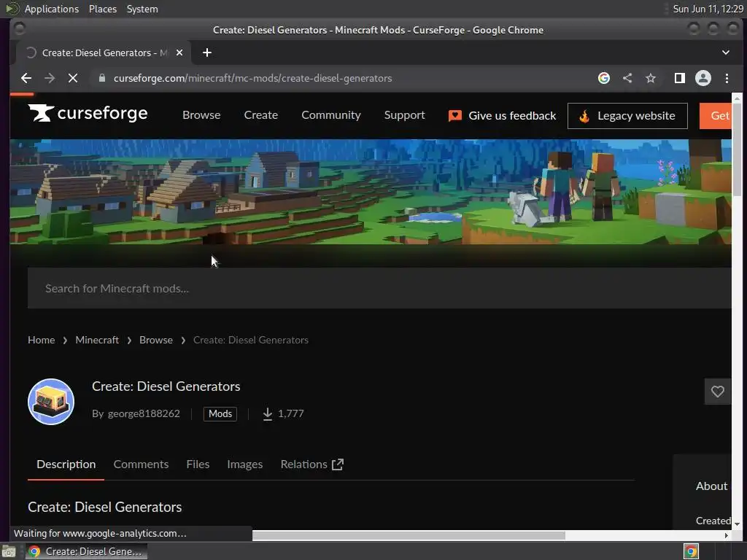The height and width of the screenshot is (560, 747).
Task: Go back with the browser back arrow
Action: click(26, 78)
